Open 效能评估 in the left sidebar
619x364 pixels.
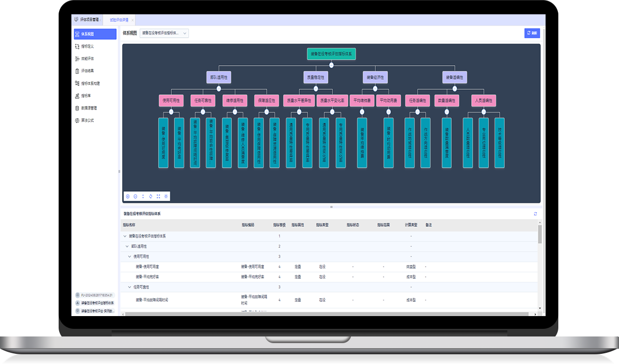[x=87, y=59]
